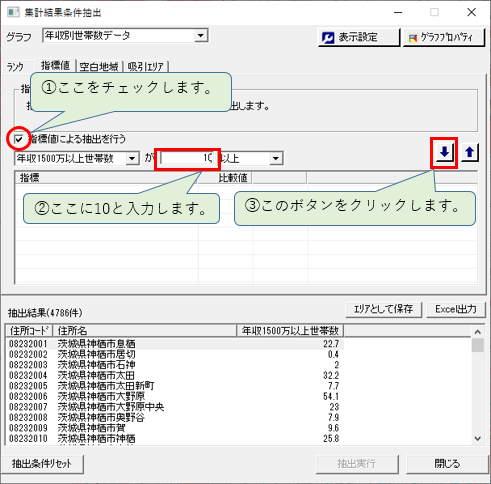The height and width of the screenshot is (484, 491).
Task: Expand the 以上 comparison dropdown
Action: click(x=276, y=158)
